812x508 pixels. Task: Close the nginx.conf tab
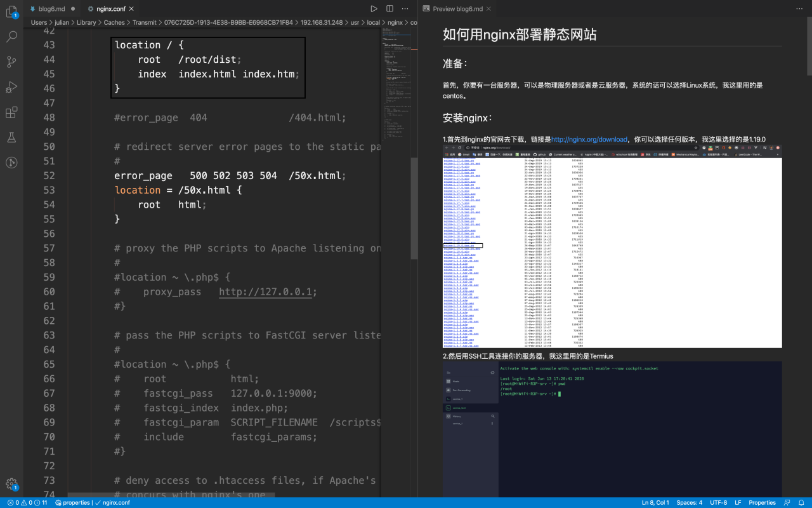coord(131,9)
